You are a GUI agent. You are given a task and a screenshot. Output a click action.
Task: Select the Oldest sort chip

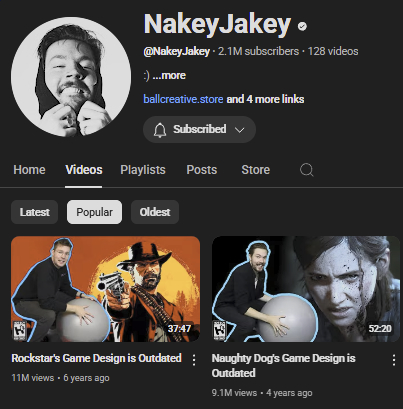(155, 212)
